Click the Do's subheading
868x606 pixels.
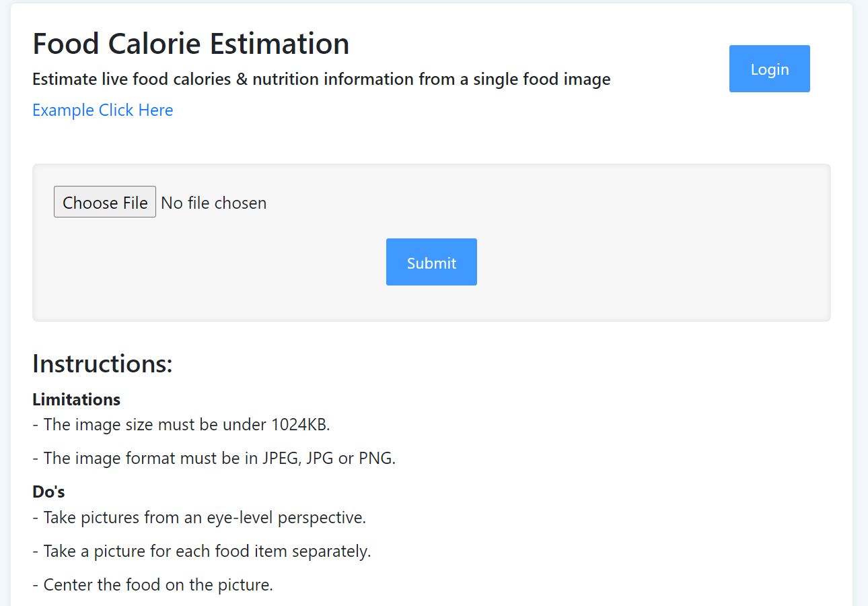[48, 492]
